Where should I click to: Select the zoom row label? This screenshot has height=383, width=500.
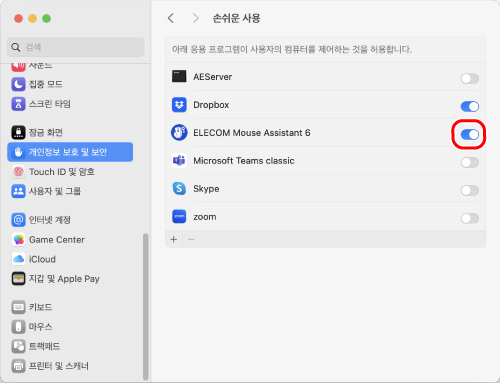pos(205,217)
